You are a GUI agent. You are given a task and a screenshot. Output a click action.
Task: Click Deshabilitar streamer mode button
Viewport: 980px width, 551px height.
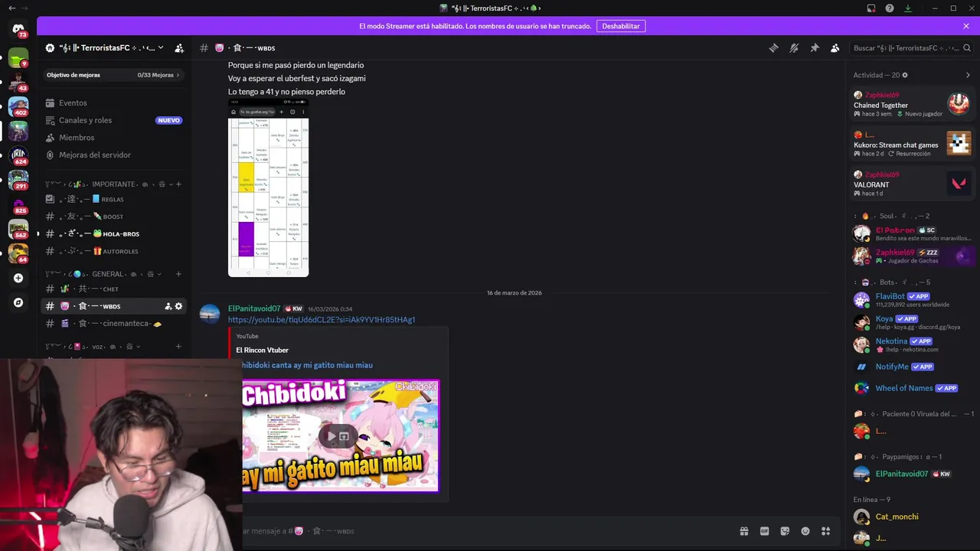point(621,26)
